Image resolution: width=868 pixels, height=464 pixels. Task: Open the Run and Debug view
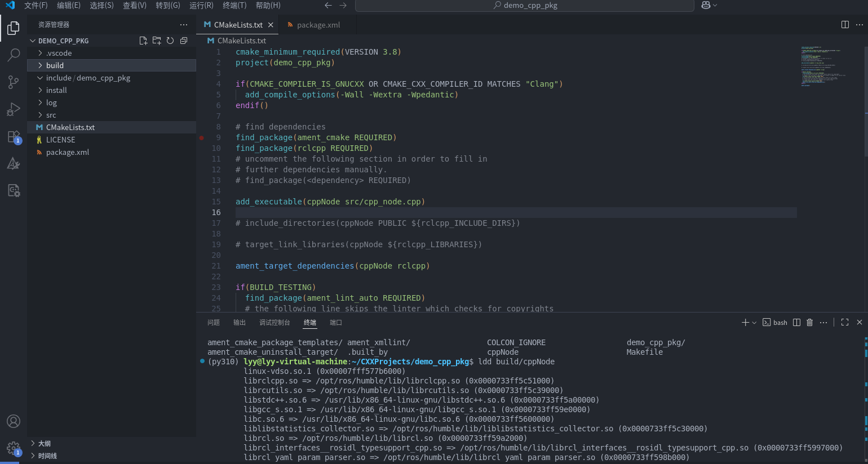point(14,109)
